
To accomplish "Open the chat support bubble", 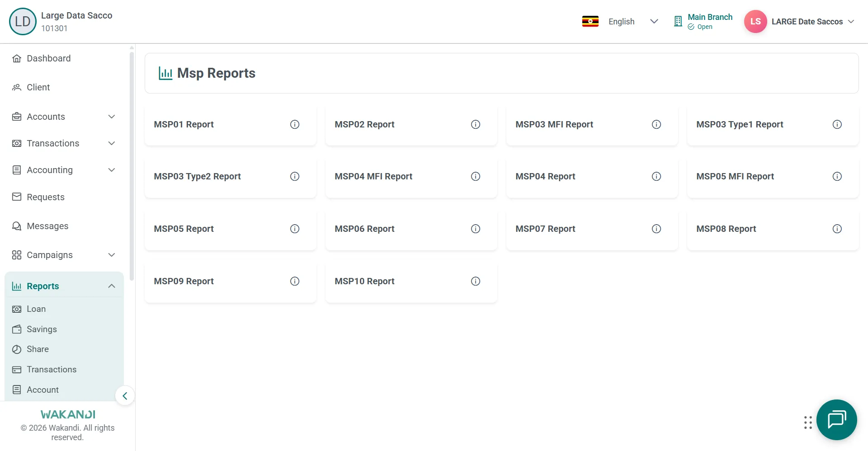I will click(x=837, y=420).
